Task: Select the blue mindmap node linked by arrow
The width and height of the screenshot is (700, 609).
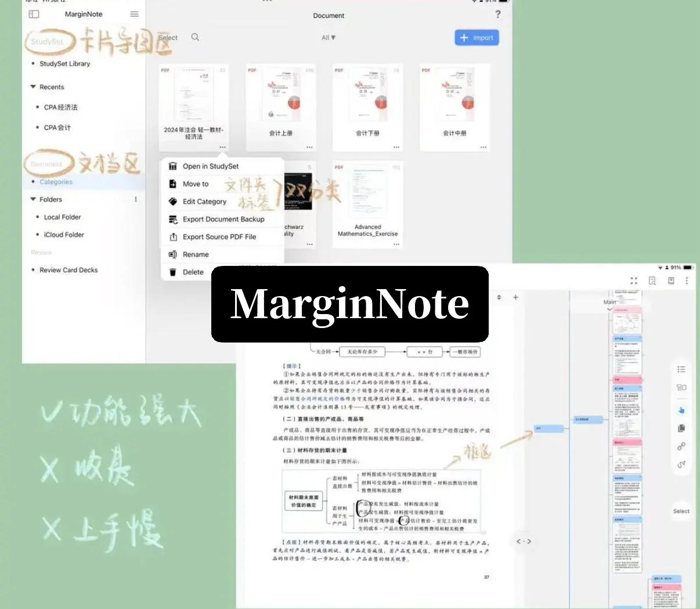Action: pyautogui.click(x=549, y=428)
